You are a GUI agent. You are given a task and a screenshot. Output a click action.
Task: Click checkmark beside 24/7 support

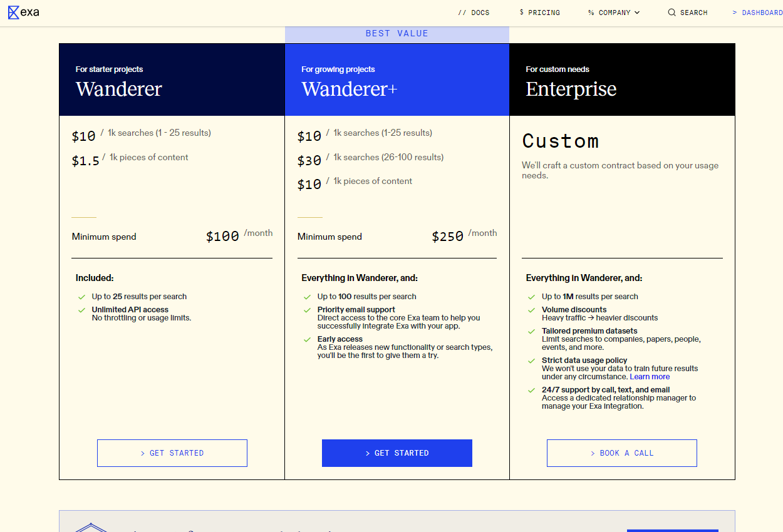coord(531,390)
